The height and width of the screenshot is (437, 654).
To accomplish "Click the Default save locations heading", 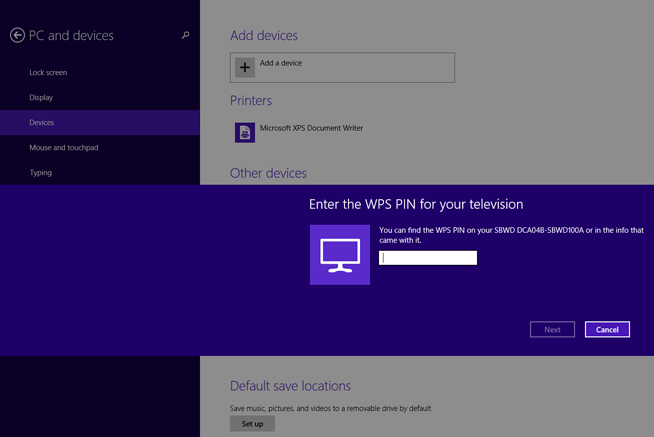I will 290,386.
